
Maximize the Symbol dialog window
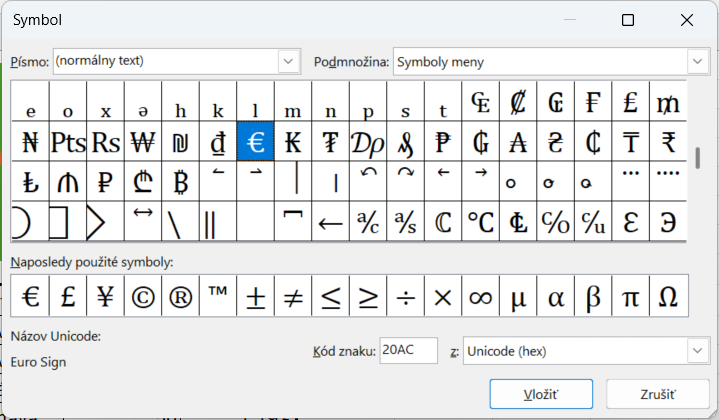628,20
